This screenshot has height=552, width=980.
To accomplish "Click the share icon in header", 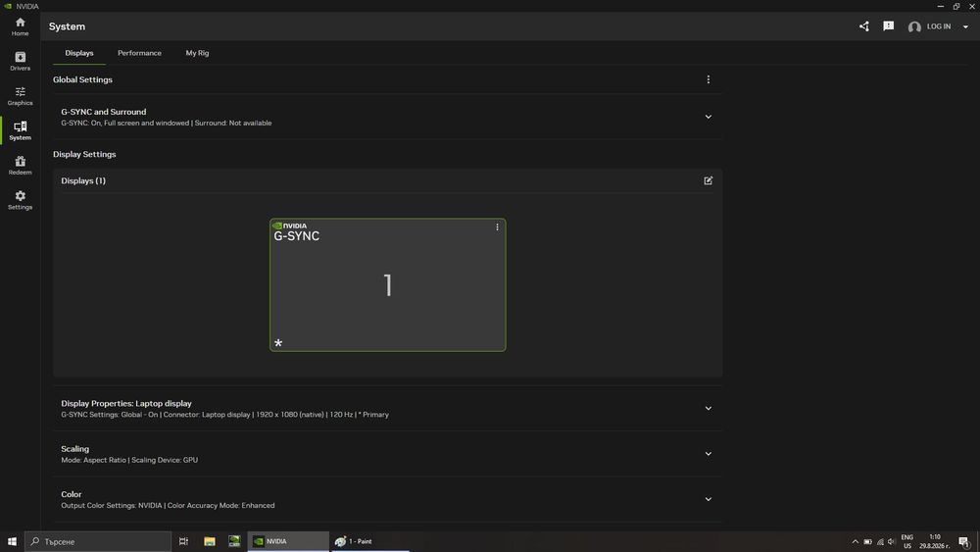I will [x=864, y=26].
